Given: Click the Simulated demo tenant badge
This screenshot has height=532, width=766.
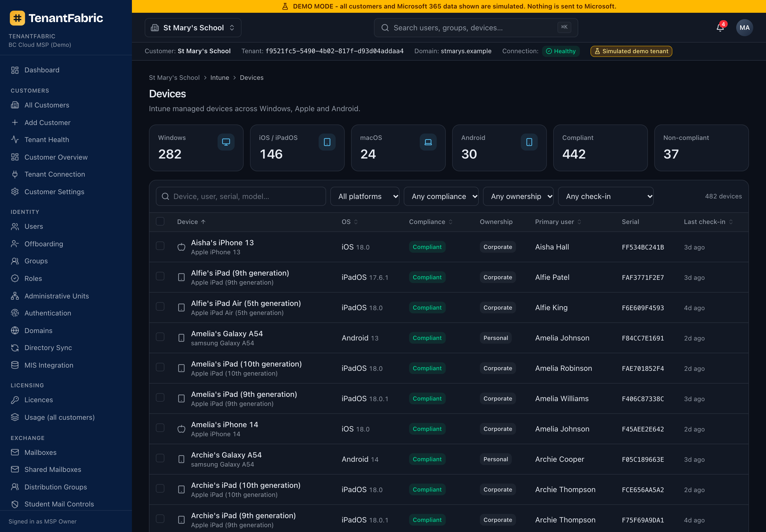Looking at the screenshot, I should (631, 51).
